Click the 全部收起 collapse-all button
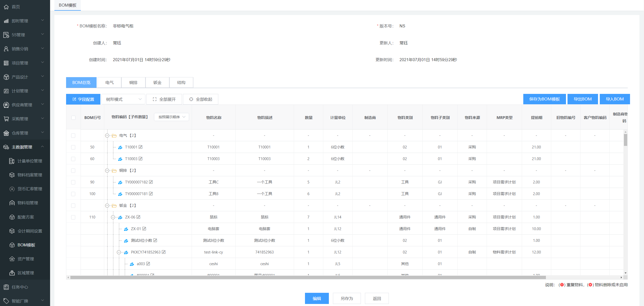The image size is (644, 306). (x=201, y=99)
